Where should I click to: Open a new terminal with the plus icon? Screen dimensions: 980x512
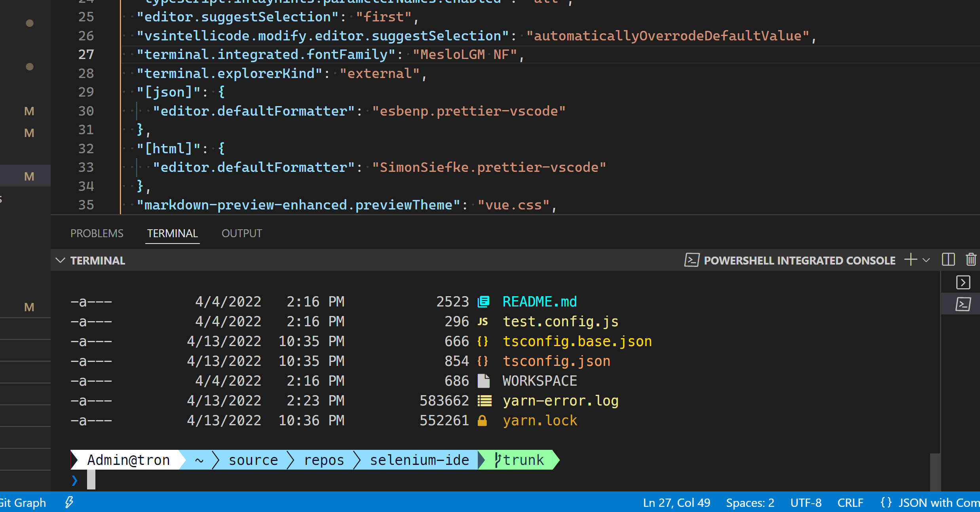pos(910,260)
